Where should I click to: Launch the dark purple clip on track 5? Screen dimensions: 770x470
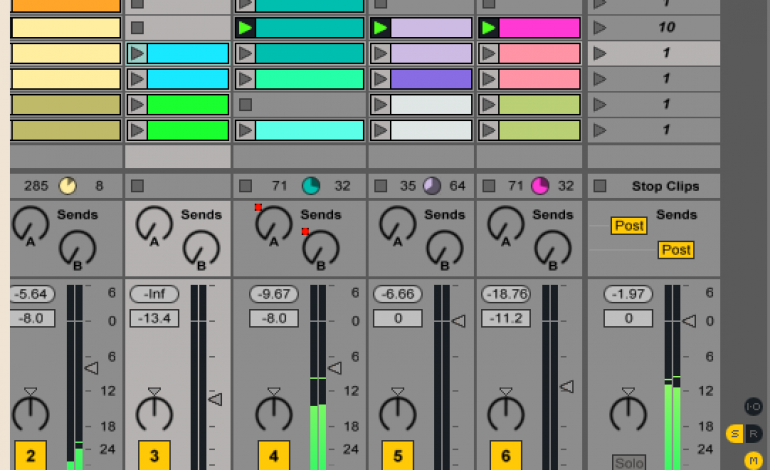click(380, 79)
